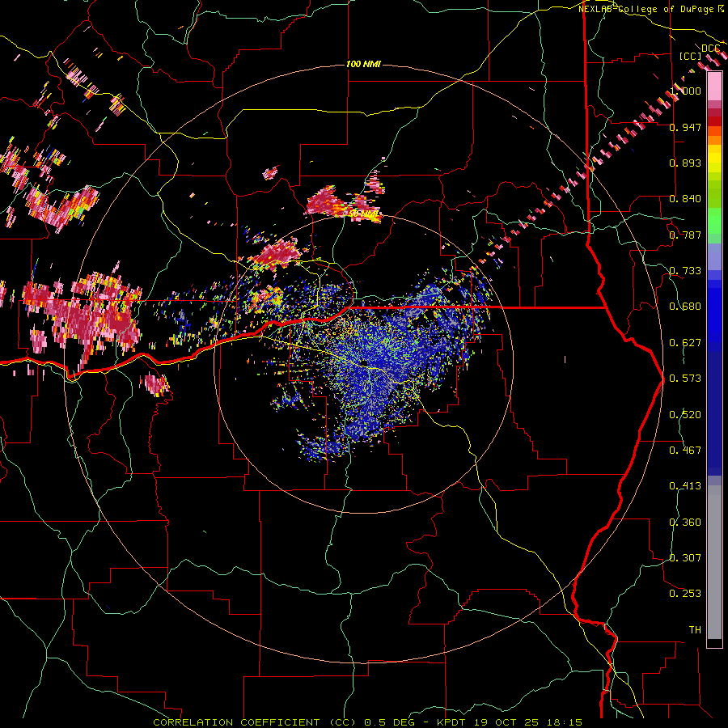This screenshot has height=728, width=728.
Task: Click the NEXLAB-College of DuPage watermark
Action: tap(651, 9)
